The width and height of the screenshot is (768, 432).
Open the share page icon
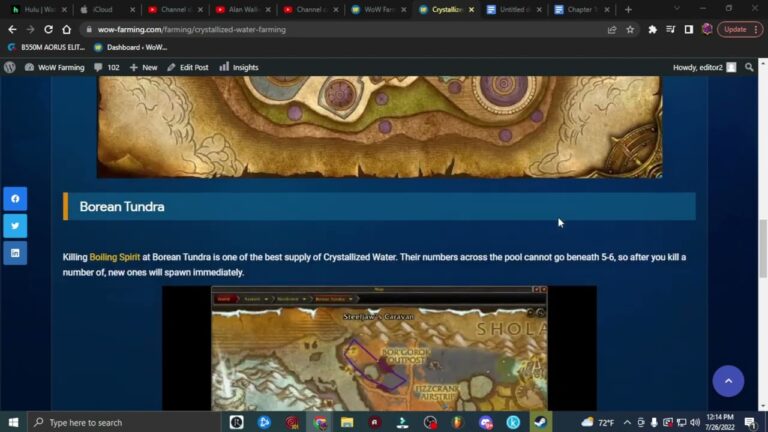612,30
